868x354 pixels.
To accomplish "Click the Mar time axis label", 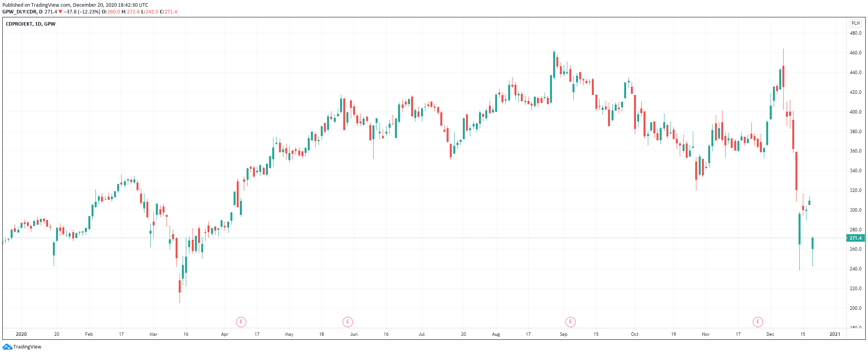I will pyautogui.click(x=153, y=334).
